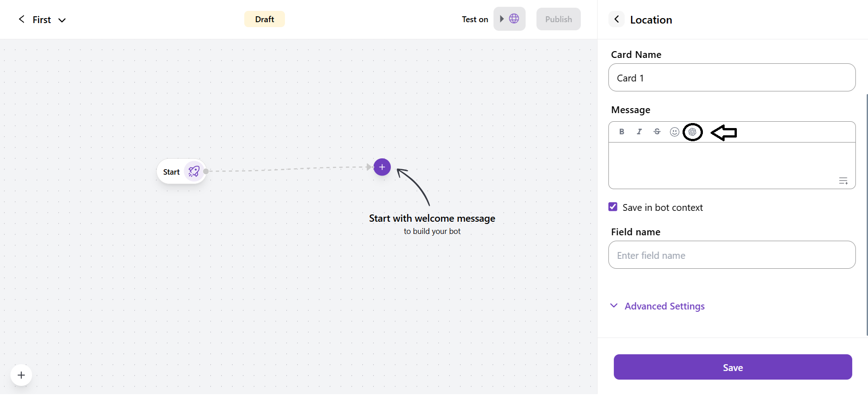Apply bold formatting in Message toolbar
The height and width of the screenshot is (395, 868).
tap(621, 132)
